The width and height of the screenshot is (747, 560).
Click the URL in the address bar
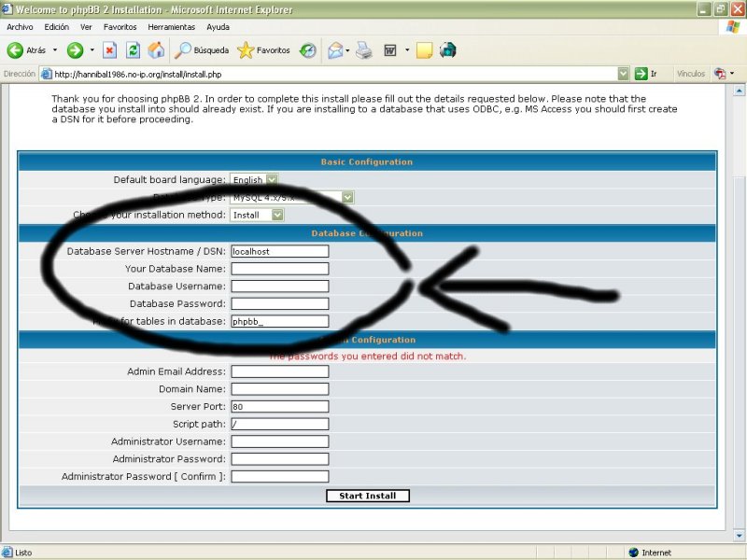pyautogui.click(x=137, y=75)
